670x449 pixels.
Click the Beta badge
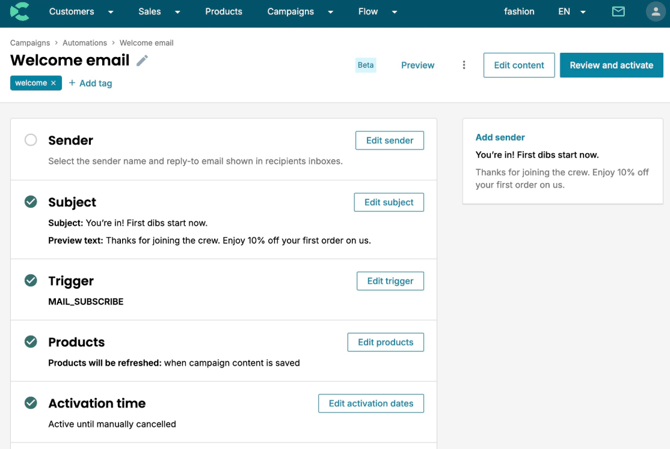[365, 65]
